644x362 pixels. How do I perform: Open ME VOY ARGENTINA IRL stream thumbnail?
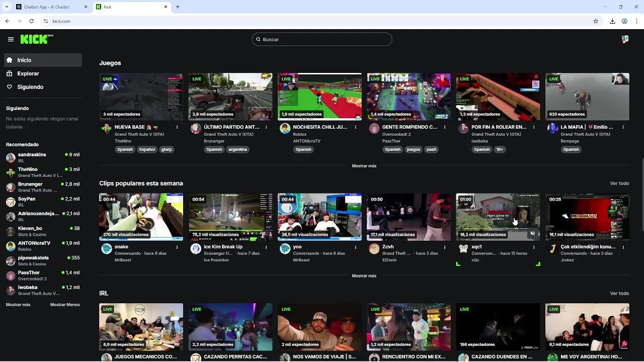pyautogui.click(x=587, y=327)
